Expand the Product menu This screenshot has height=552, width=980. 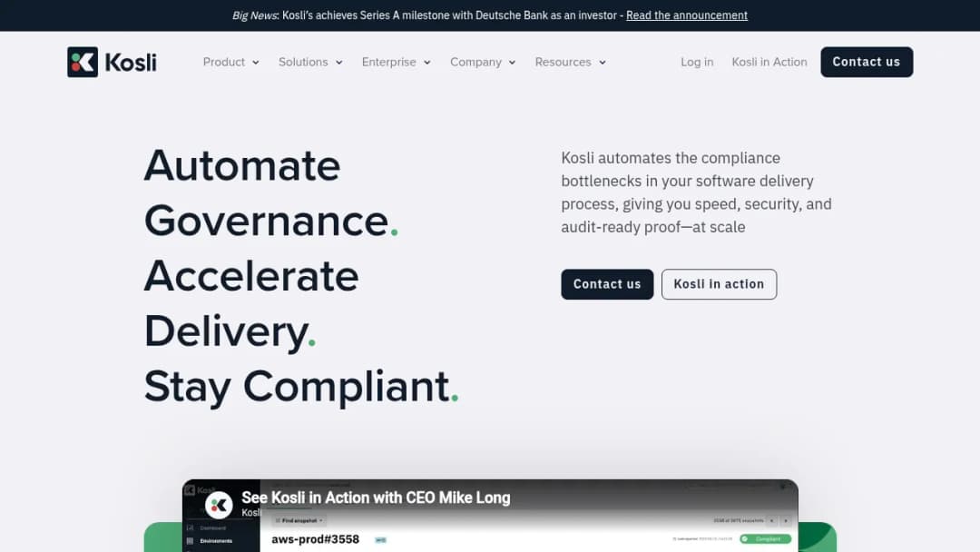pos(230,62)
